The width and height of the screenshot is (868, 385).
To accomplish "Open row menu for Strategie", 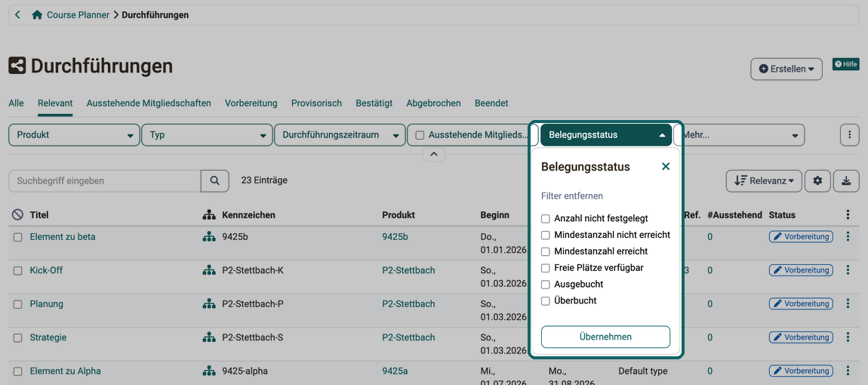I will 848,337.
